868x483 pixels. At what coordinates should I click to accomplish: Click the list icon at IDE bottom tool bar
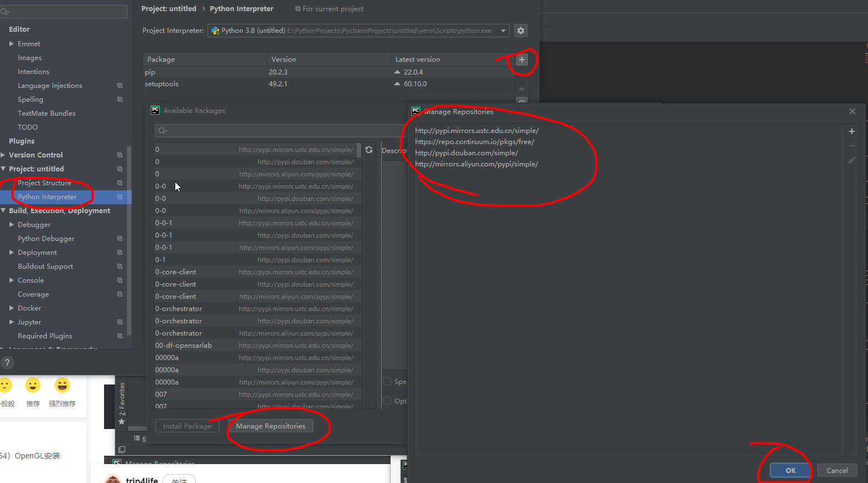coord(137,438)
